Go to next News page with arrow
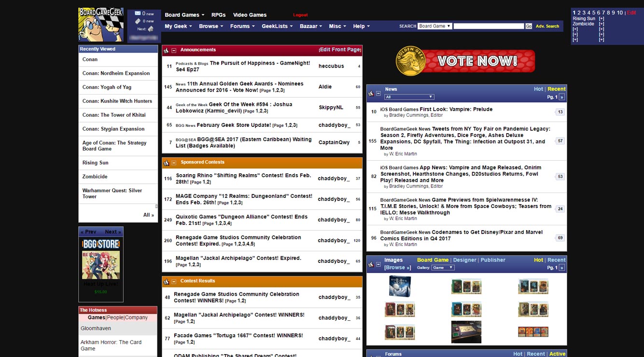 point(561,97)
